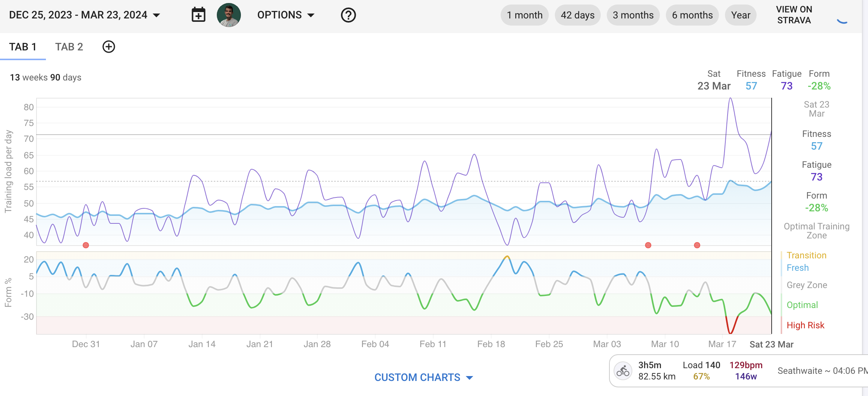Switch to TAB 2
Image resolution: width=868 pixels, height=396 pixels.
(x=69, y=47)
